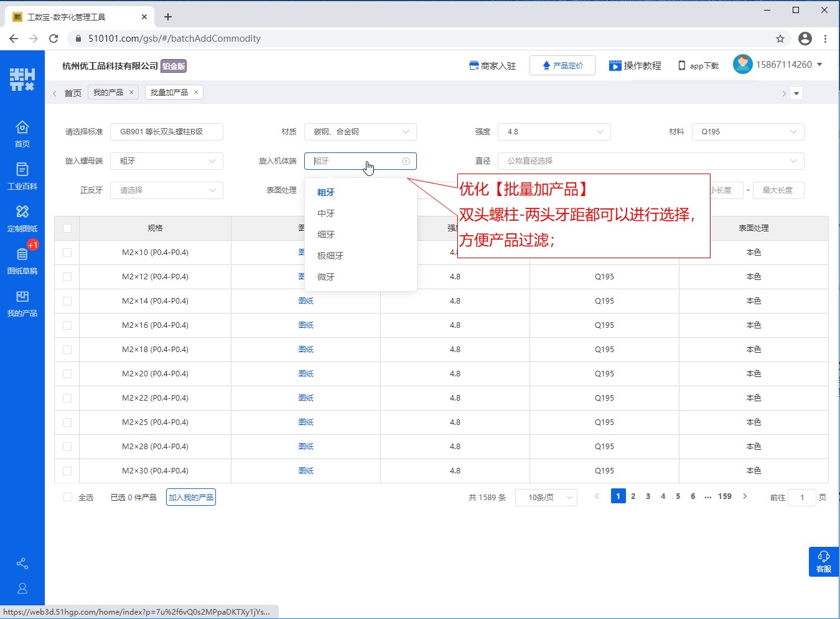Toggle the 全选 select-all checkbox
The image size is (840, 619).
coord(68,497)
